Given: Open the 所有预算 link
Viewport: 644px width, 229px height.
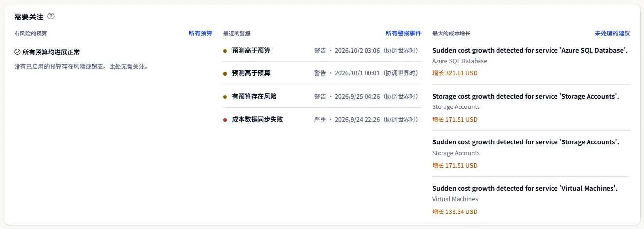Looking at the screenshot, I should [x=201, y=34].
